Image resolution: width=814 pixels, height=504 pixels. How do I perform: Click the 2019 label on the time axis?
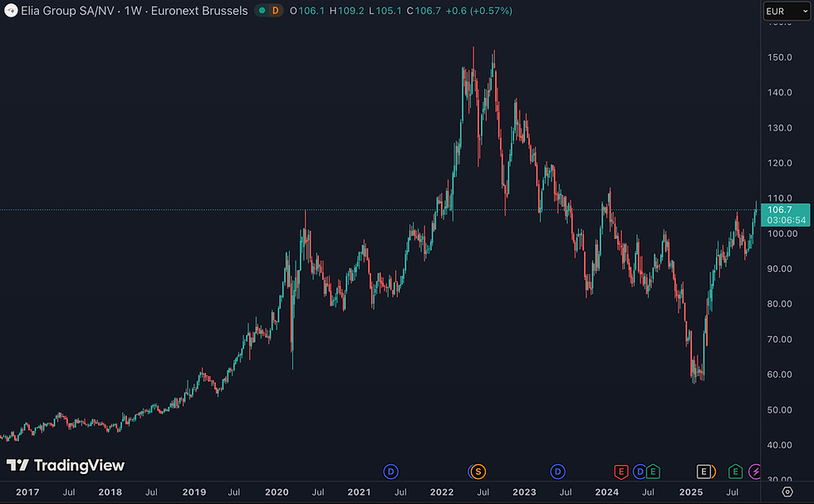click(194, 492)
